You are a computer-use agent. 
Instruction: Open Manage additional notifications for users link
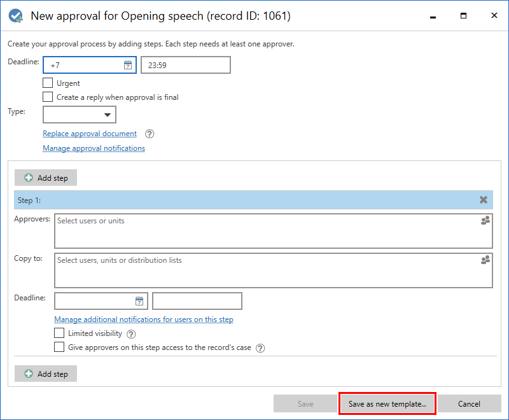click(x=144, y=319)
